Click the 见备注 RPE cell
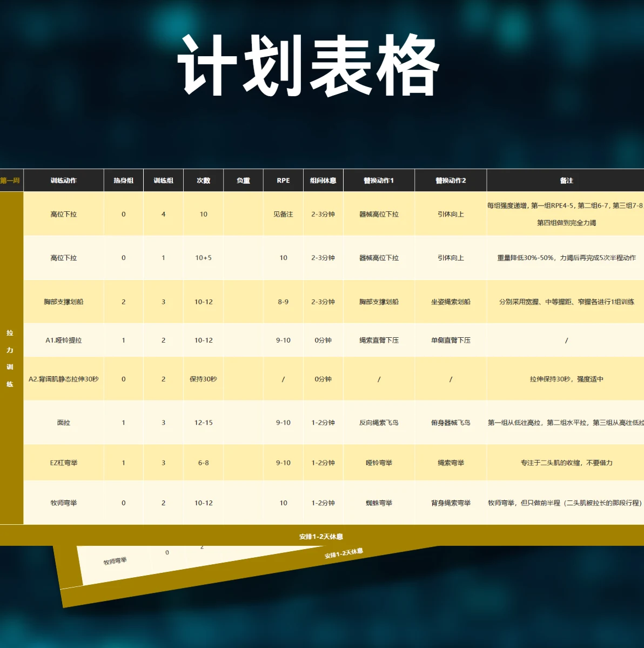The height and width of the screenshot is (648, 644). coord(284,214)
